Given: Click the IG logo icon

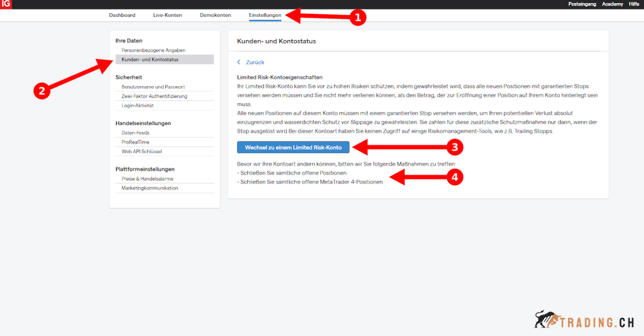Looking at the screenshot, I should (6, 4).
